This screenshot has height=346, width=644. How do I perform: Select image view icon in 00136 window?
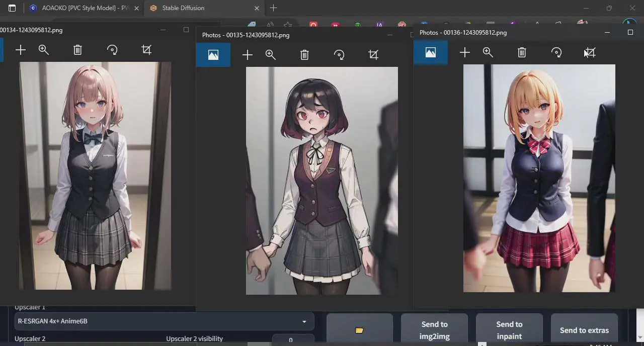[x=430, y=52]
